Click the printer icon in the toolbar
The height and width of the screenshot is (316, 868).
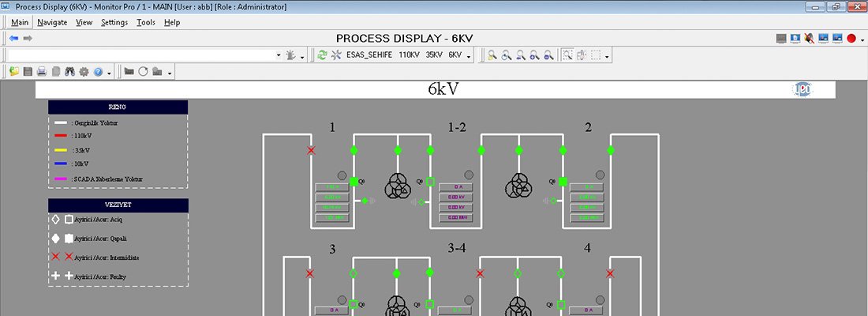(42, 72)
